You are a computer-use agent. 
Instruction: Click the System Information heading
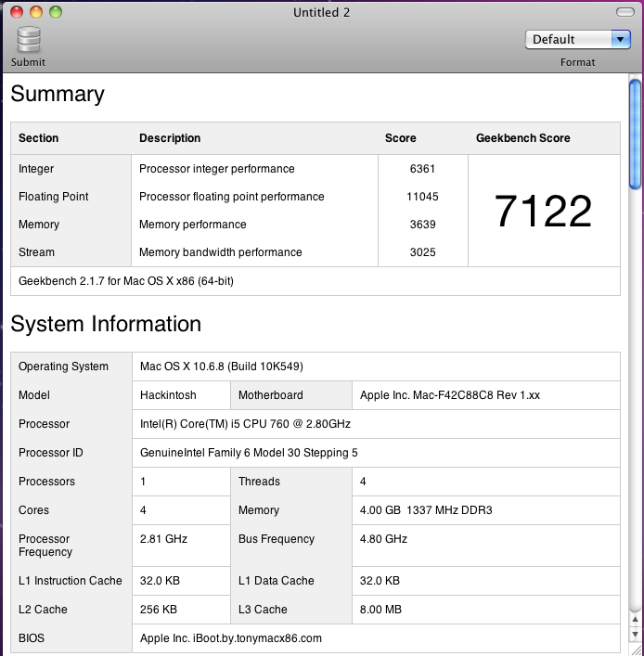(106, 324)
